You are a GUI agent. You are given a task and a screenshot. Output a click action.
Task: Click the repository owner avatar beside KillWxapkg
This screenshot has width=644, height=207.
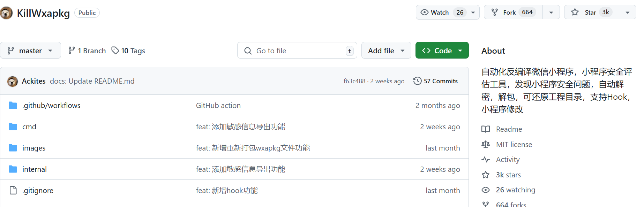pos(6,13)
